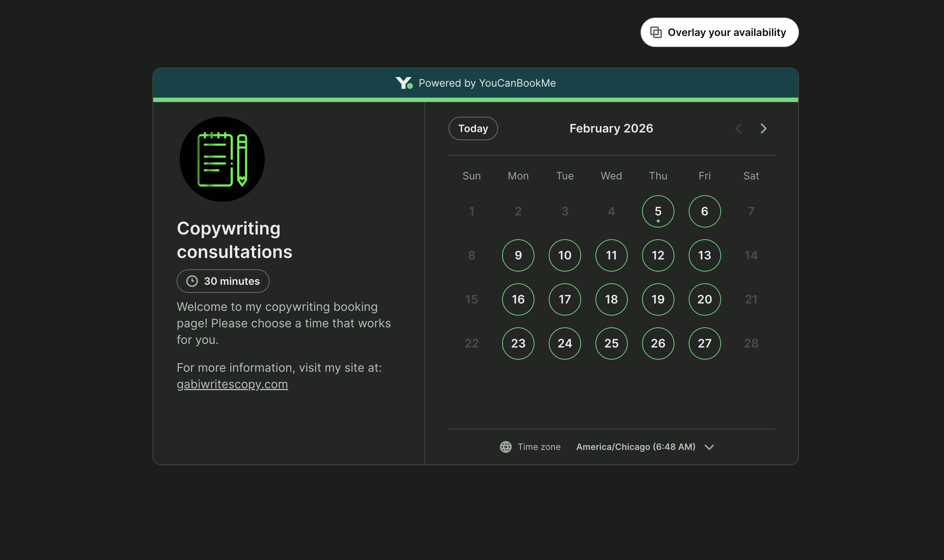The image size is (944, 560).
Task: Click the Today button
Action: click(x=473, y=128)
